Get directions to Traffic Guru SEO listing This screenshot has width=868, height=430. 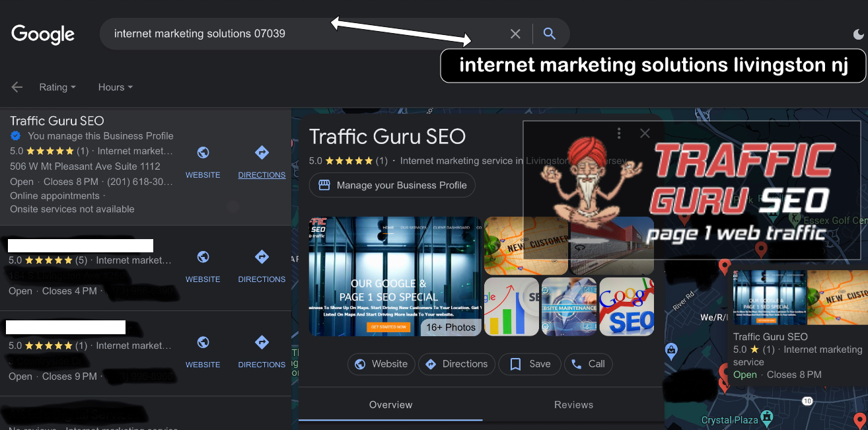(x=262, y=153)
